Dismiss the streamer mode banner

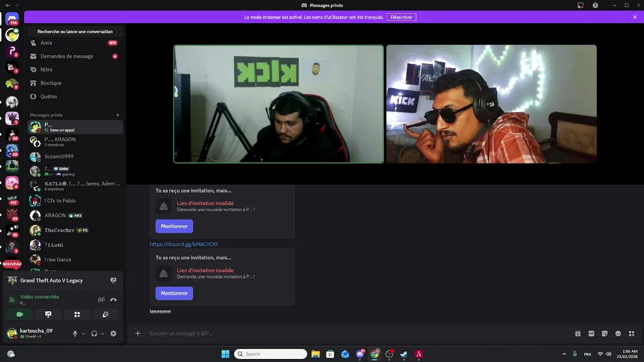[x=635, y=17]
